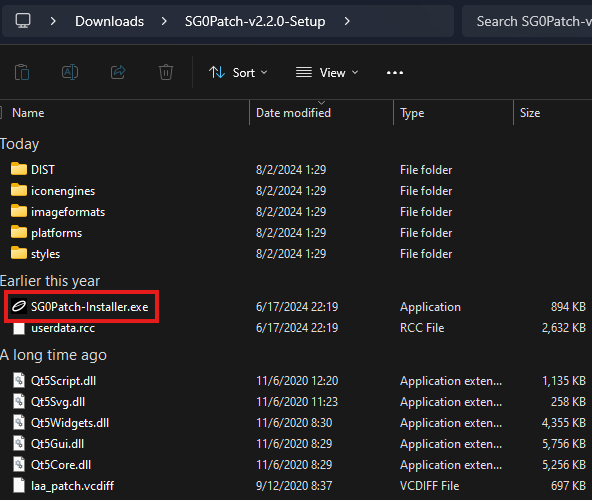Click the Search SG0Patch input field
Screen dimensions: 592x500
[527, 21]
